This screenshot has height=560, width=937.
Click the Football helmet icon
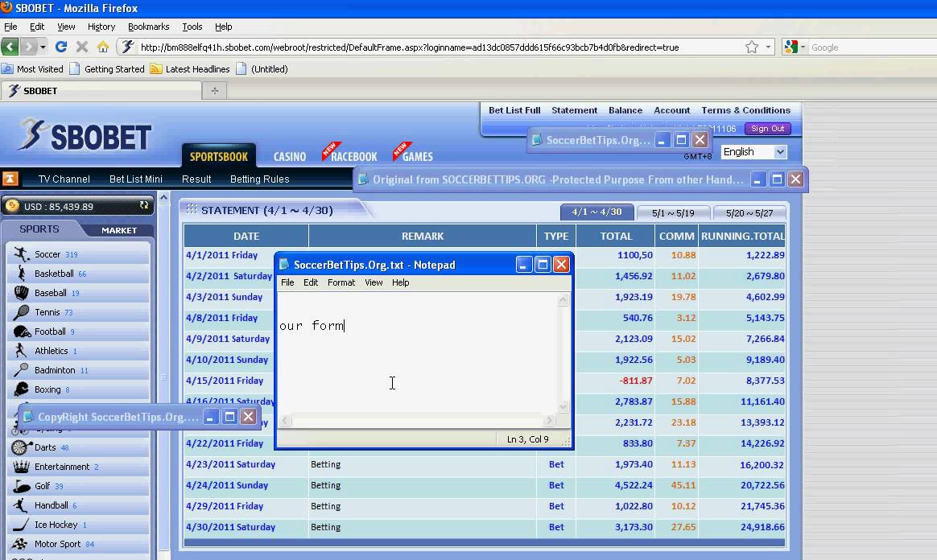click(x=22, y=331)
